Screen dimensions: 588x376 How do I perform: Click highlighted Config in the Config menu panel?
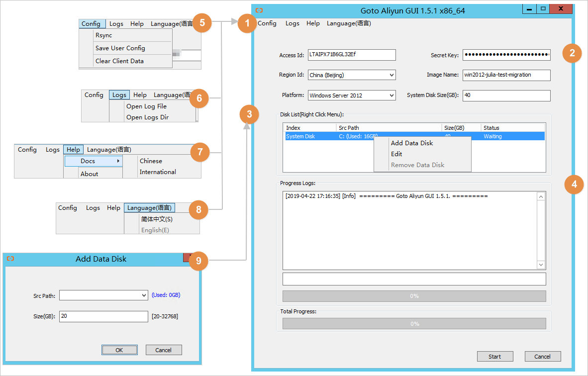pyautogui.click(x=92, y=23)
